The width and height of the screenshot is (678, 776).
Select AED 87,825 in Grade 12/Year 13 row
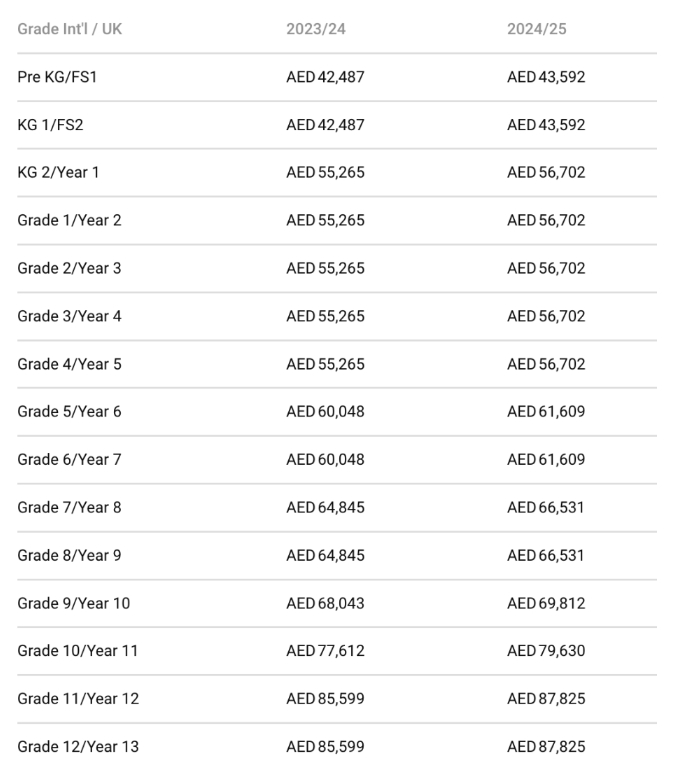(546, 747)
